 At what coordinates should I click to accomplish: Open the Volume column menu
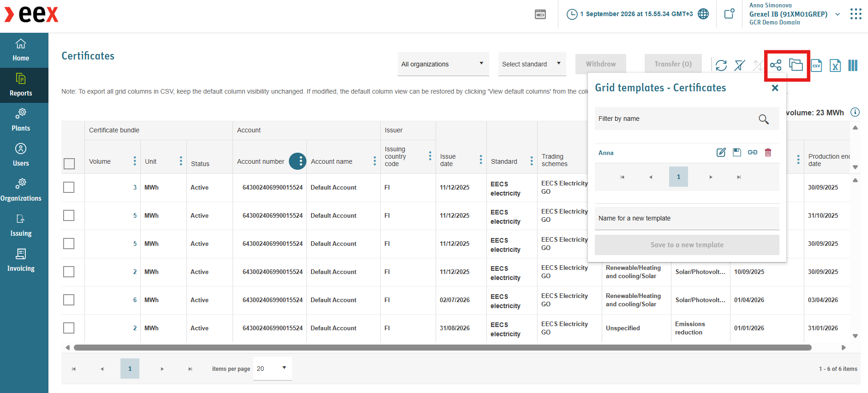(135, 161)
